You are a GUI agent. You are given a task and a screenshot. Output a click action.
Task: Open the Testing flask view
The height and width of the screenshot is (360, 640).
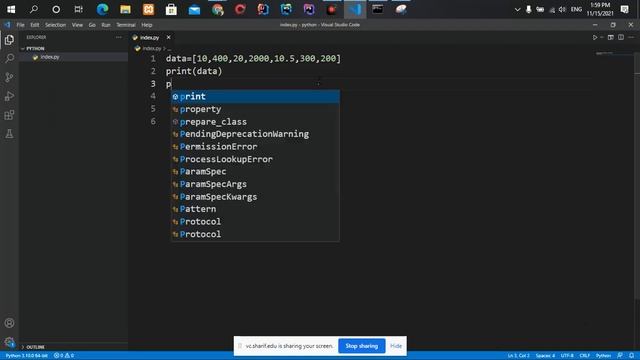[9, 134]
